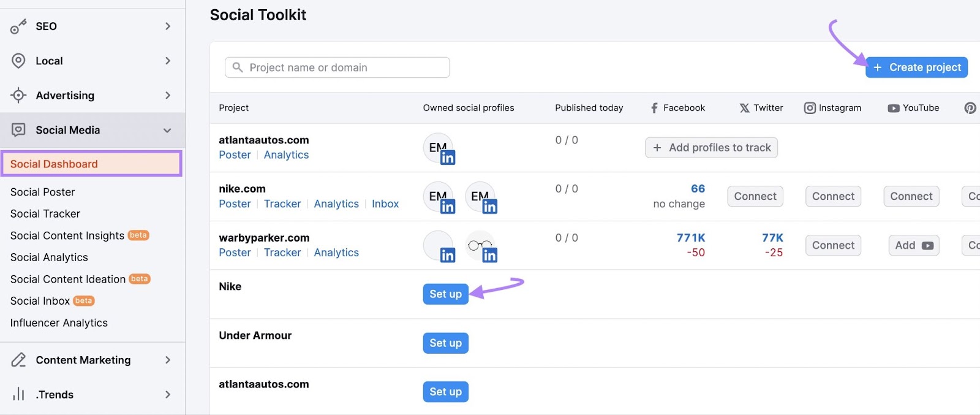Screen dimensions: 980x415
Task: Open atlantaautos.com EM LinkedIn profile avatar
Action: click(439, 148)
